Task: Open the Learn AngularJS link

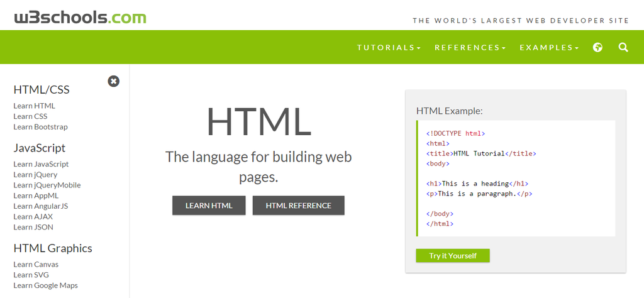Action: coord(41,206)
